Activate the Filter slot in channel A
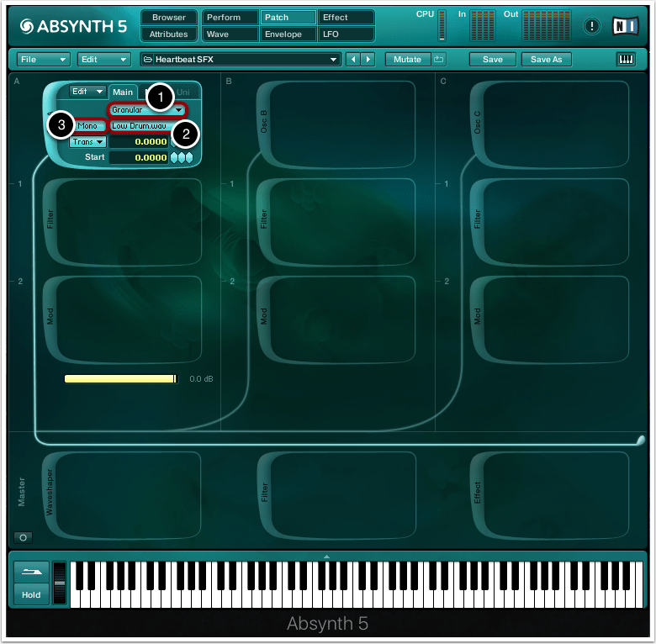The width and height of the screenshot is (656, 644). (122, 222)
